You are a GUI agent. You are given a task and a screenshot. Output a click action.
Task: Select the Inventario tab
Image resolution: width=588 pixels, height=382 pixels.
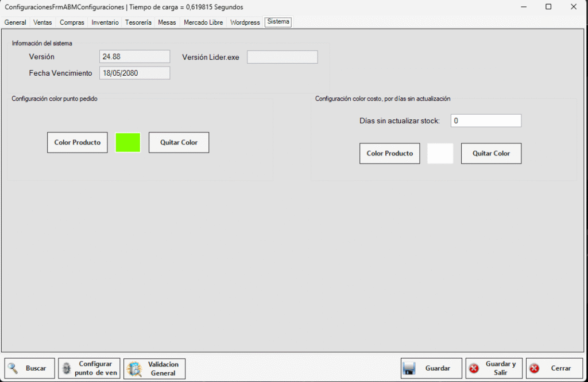tap(105, 22)
